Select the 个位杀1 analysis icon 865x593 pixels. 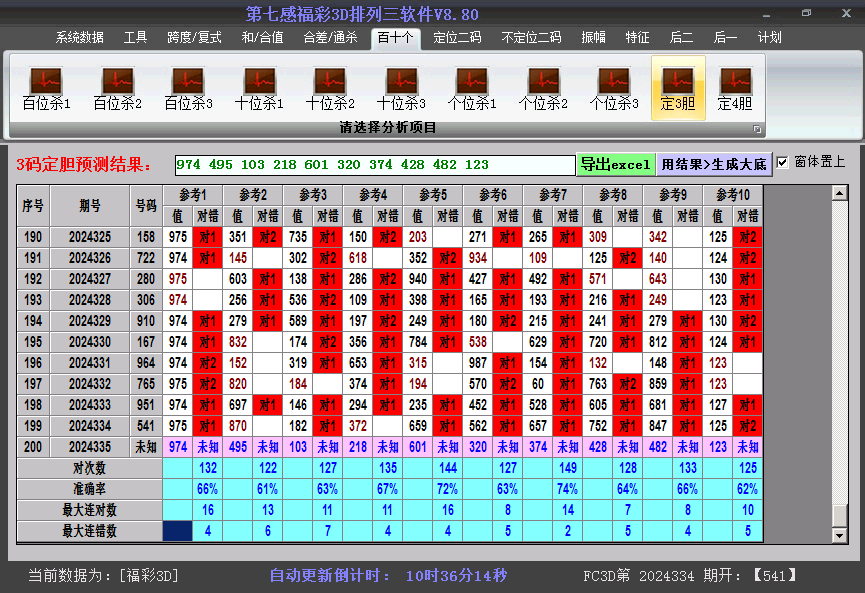(472, 88)
